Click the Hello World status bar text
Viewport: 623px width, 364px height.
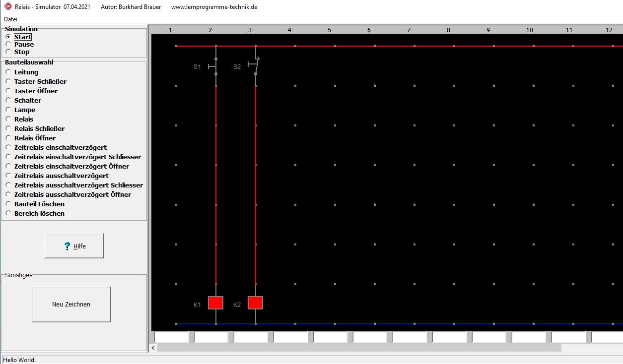(19, 360)
